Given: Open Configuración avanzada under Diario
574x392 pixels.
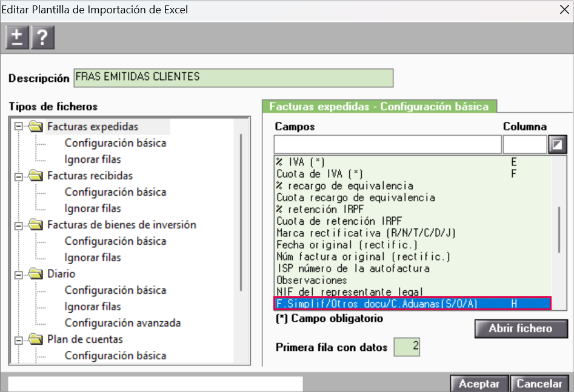Looking at the screenshot, I should 122,323.
